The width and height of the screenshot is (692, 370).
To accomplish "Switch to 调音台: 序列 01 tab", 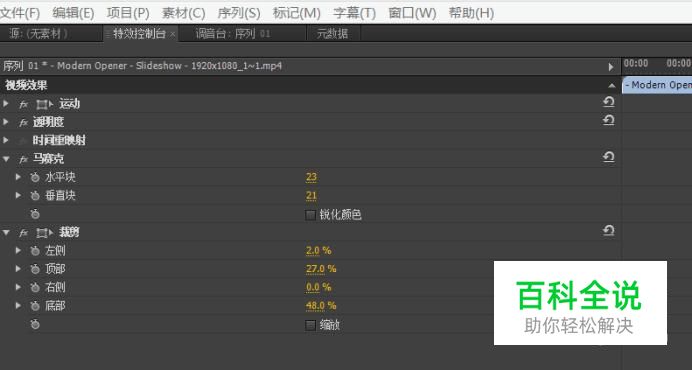I will [x=233, y=34].
